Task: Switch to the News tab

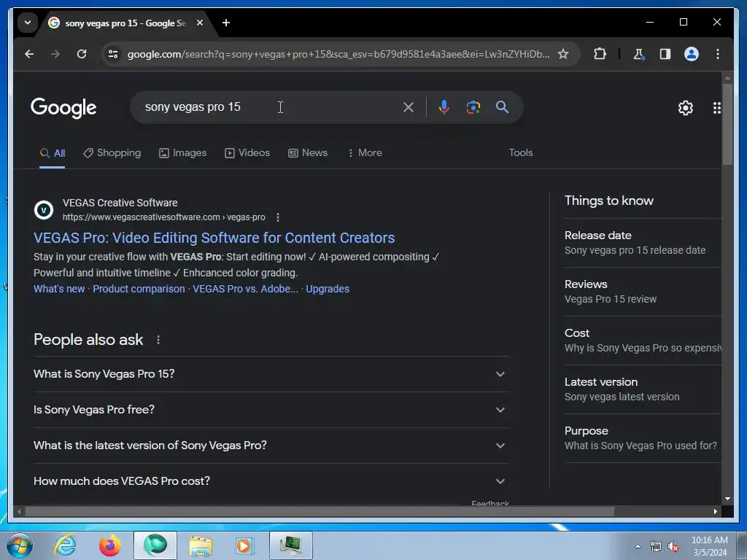Action: point(308,153)
